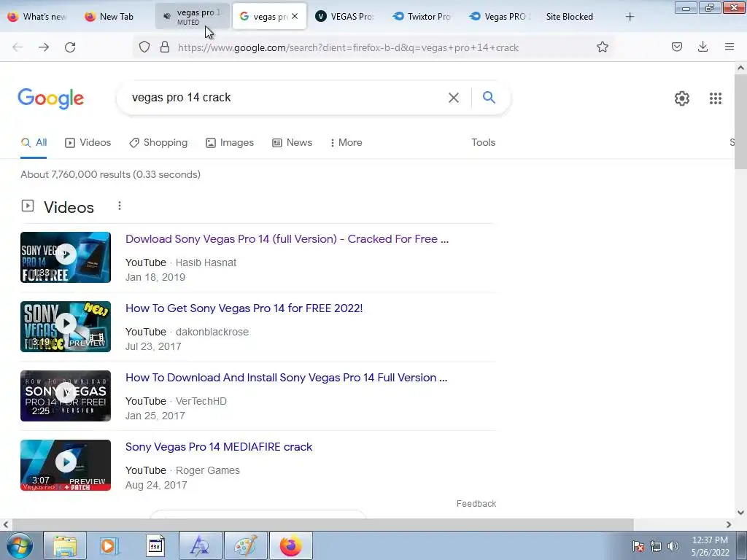Image resolution: width=747 pixels, height=560 pixels.
Task: Filter results by News
Action: 292,142
